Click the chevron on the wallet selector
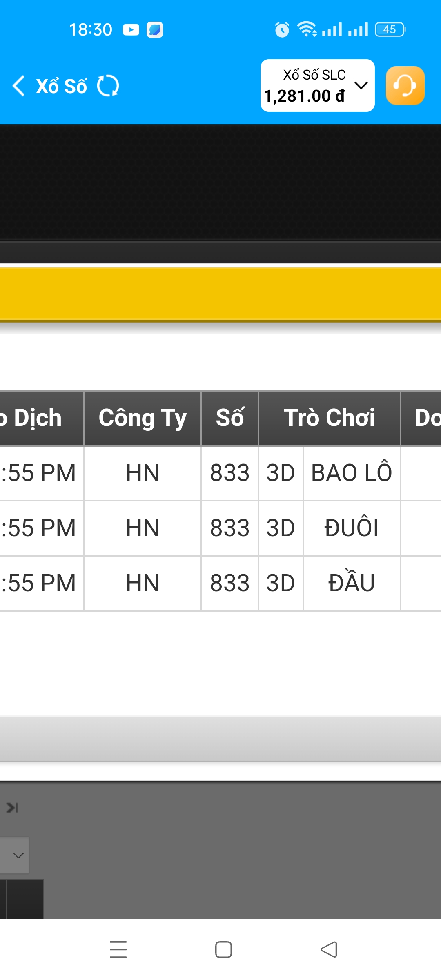This screenshot has height=980, width=441. coord(361,85)
